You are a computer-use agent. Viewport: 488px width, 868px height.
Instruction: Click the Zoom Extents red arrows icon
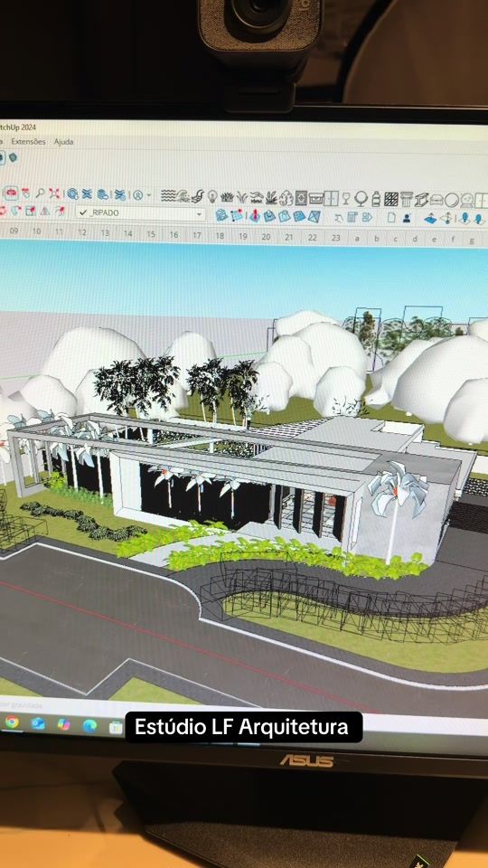54,193
